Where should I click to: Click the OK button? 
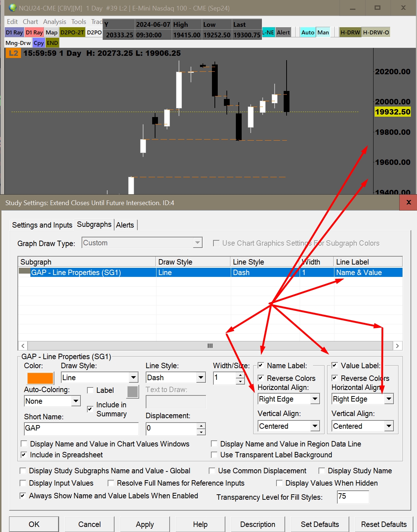[34, 524]
